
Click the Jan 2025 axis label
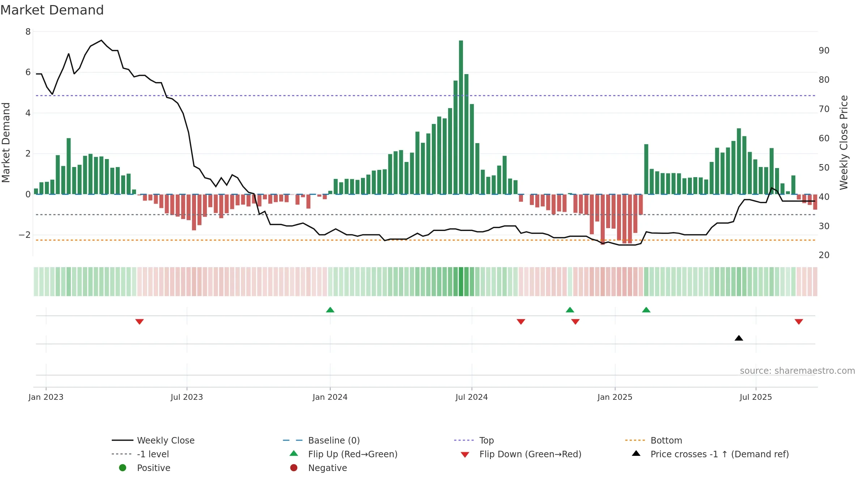(615, 397)
